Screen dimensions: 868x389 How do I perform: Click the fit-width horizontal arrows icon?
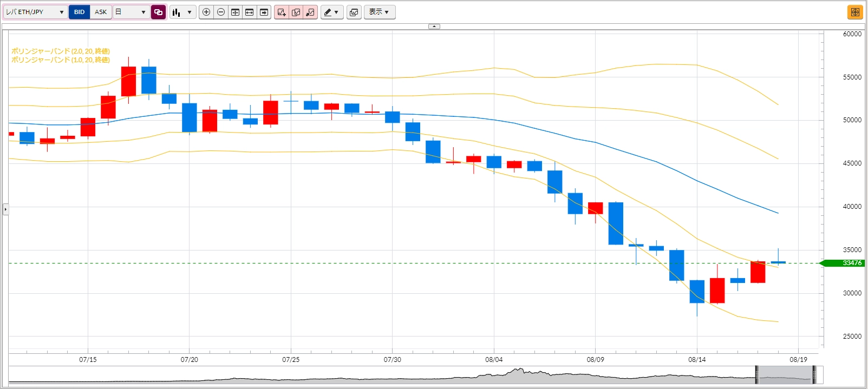(250, 12)
